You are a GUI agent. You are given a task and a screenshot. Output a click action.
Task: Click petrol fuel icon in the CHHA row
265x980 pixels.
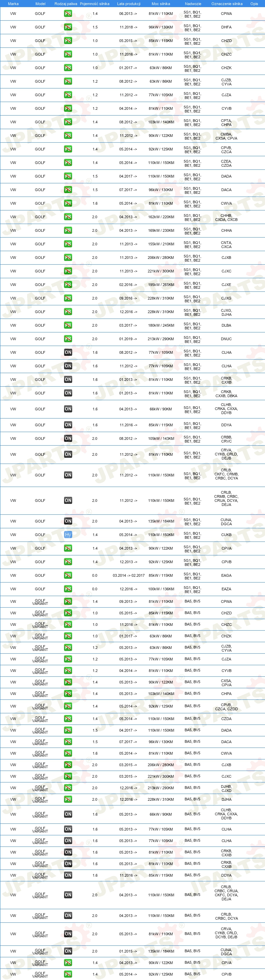(x=68, y=230)
